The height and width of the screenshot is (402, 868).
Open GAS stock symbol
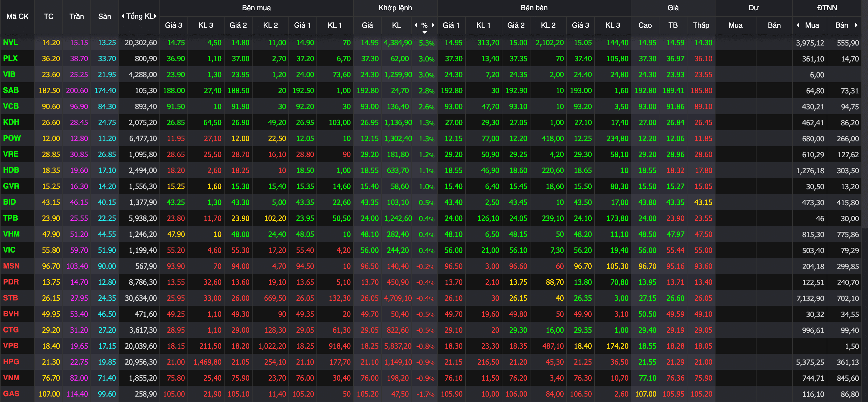coord(11,394)
